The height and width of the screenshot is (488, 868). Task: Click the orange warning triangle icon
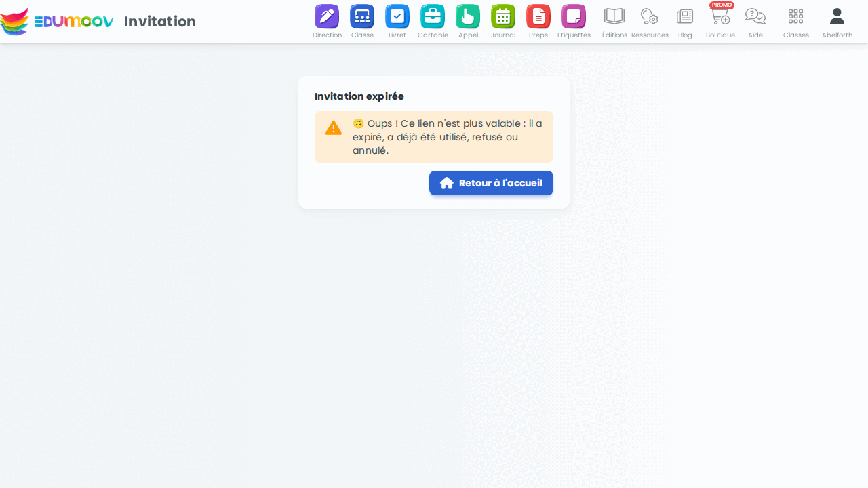tap(334, 127)
